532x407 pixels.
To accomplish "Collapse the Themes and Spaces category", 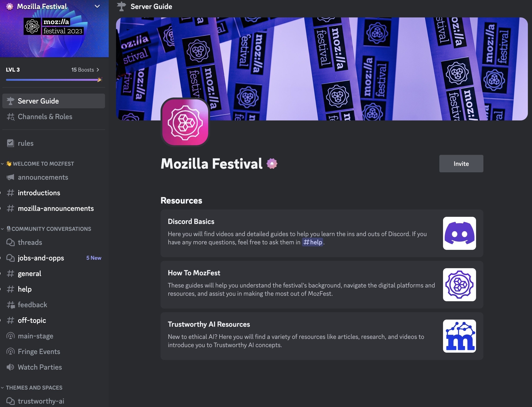I will point(2,388).
